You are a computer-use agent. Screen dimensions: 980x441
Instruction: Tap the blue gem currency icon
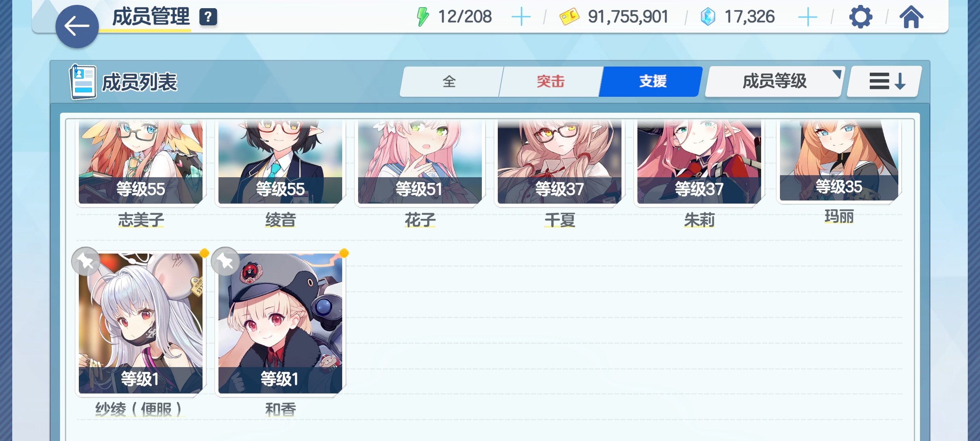pyautogui.click(x=708, y=17)
